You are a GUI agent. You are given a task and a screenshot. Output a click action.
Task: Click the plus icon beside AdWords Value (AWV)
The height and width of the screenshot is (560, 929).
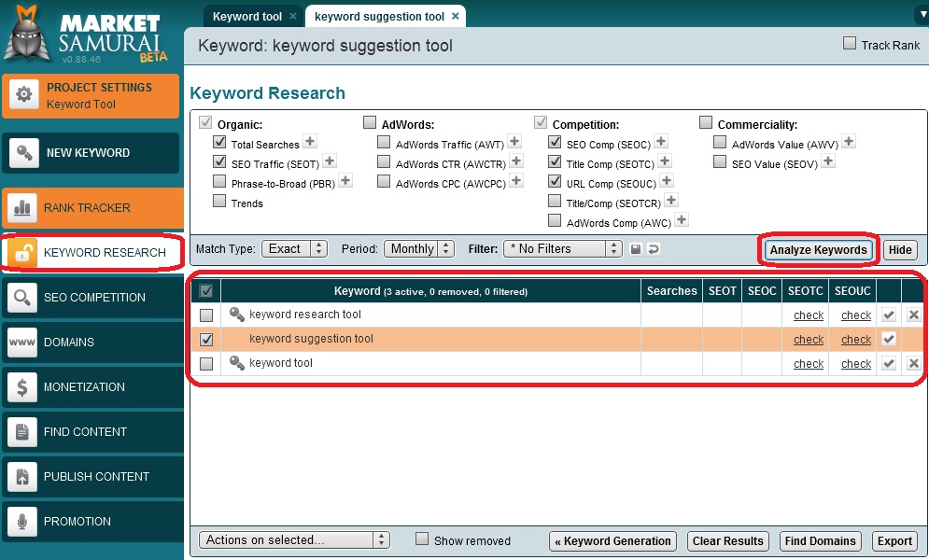coord(849,141)
